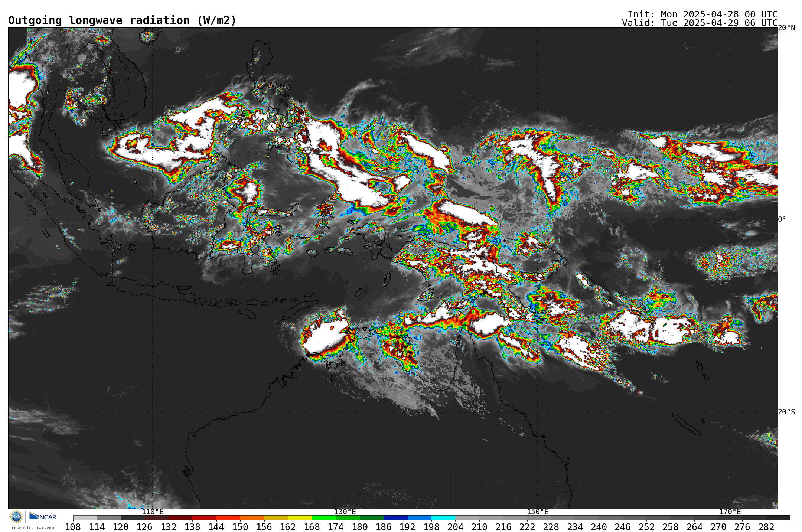Choose the bright red swatch between 144 and 150
Screen dimensions: 802x532
(228, 518)
